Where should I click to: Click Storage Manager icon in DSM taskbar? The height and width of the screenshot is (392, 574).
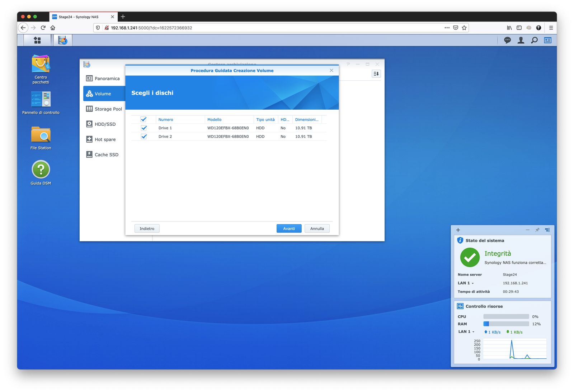[x=63, y=40]
